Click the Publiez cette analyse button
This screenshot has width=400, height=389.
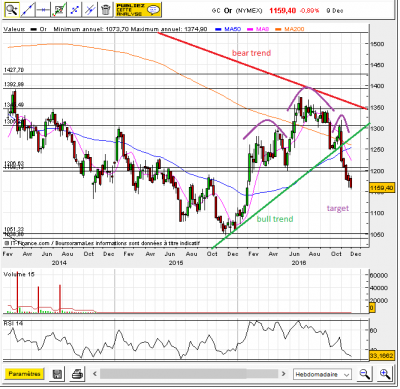point(138,10)
